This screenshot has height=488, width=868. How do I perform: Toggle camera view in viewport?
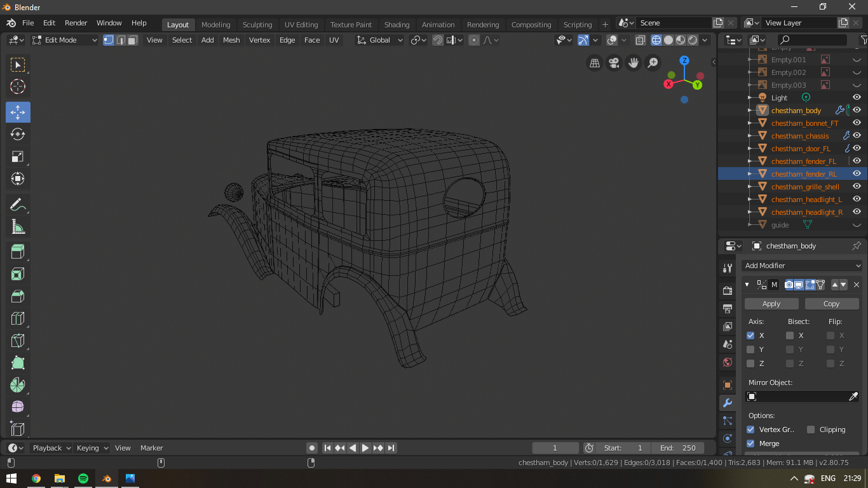[x=614, y=63]
